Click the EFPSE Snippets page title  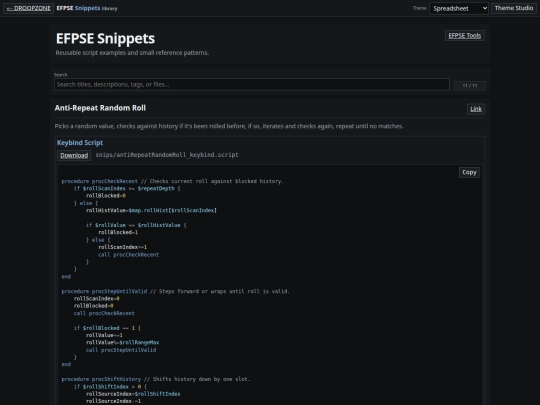point(105,38)
